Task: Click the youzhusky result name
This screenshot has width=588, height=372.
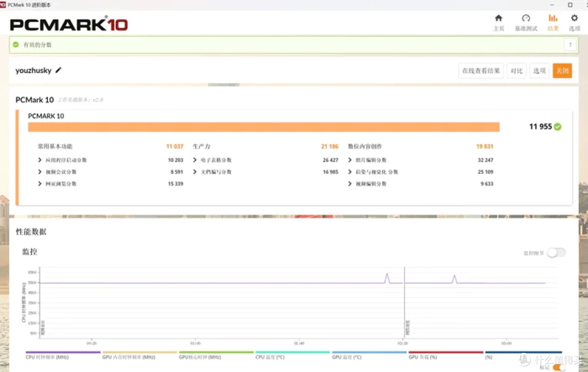Action: pos(33,70)
